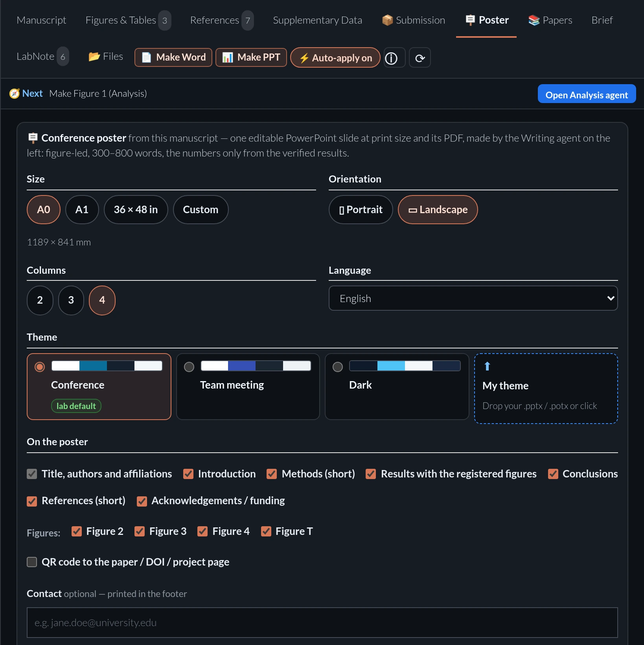Image resolution: width=644 pixels, height=645 pixels.
Task: Uncheck the Introduction checkbox
Action: tap(188, 474)
